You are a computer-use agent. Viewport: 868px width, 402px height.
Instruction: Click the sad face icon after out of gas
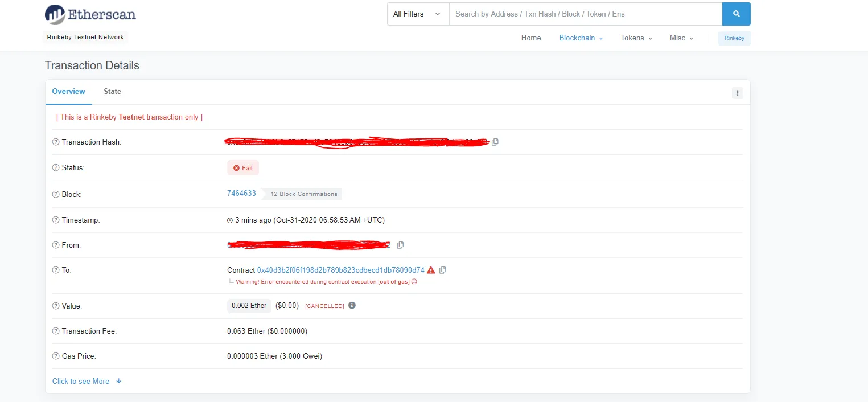click(414, 282)
